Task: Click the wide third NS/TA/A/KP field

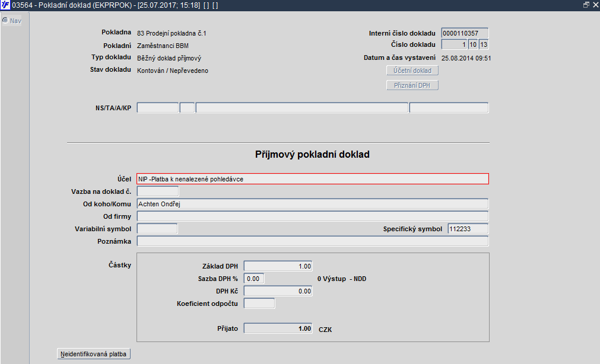Action: [302, 108]
